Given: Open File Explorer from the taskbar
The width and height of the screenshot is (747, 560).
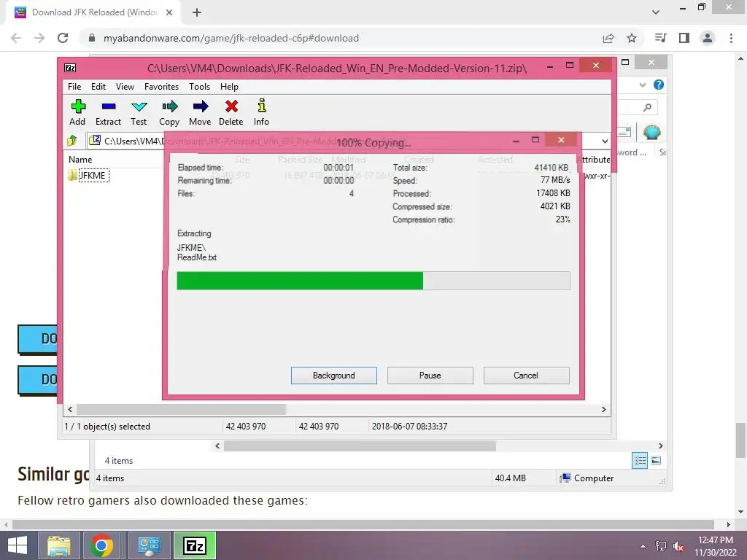Looking at the screenshot, I should (59, 545).
